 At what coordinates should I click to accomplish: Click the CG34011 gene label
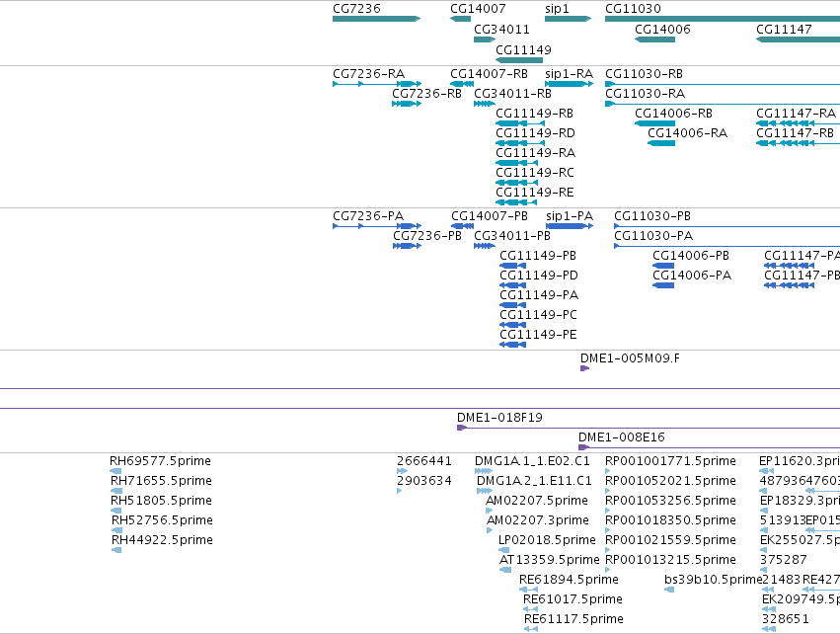click(x=501, y=30)
